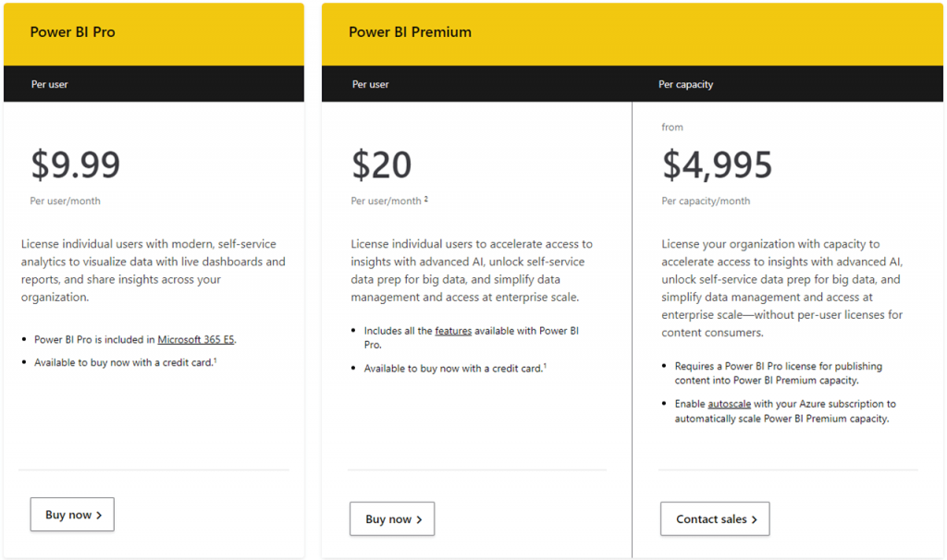Click chevron arrow in Premium Buy now
The width and height of the screenshot is (947, 560).
point(419,519)
